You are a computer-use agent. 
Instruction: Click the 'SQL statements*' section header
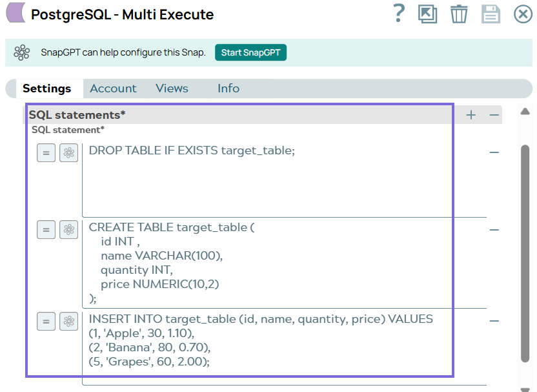point(77,115)
